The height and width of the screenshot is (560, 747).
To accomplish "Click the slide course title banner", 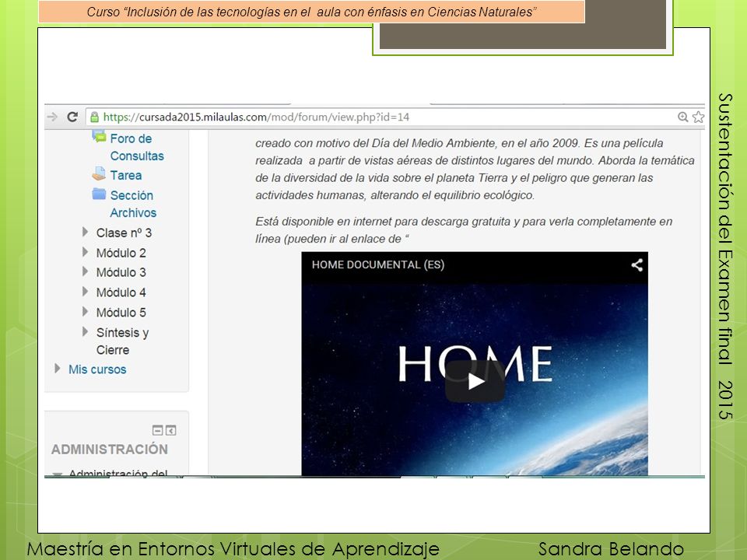I will (311, 12).
